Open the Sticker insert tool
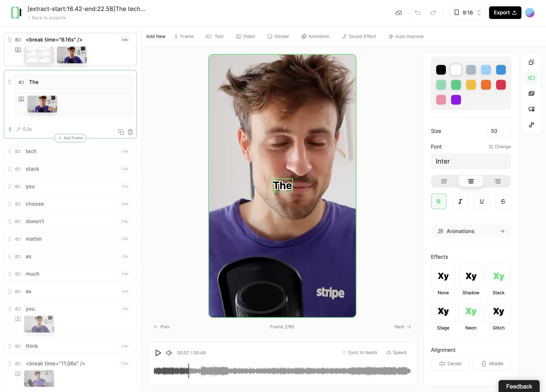This screenshot has width=546, height=392. [278, 36]
